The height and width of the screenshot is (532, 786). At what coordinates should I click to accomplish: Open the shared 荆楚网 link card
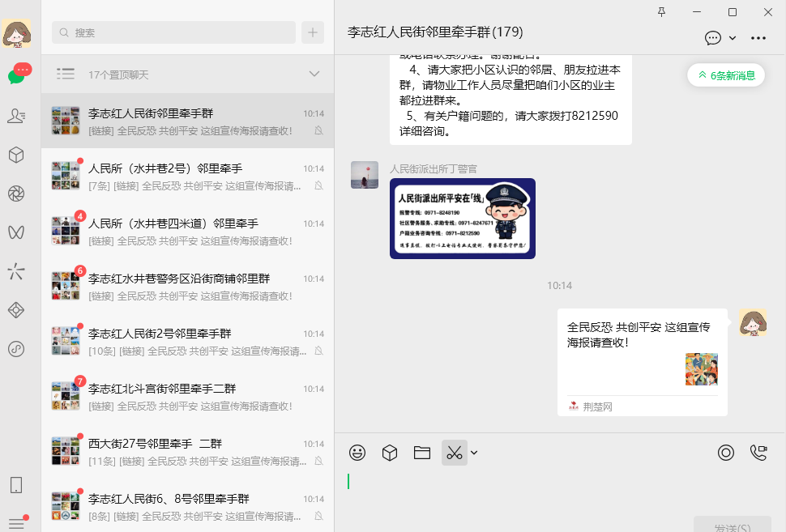tap(642, 361)
